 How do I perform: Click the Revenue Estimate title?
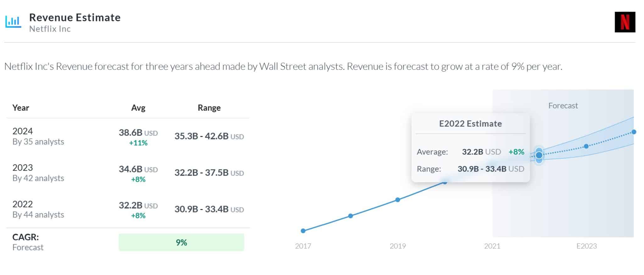click(x=75, y=17)
